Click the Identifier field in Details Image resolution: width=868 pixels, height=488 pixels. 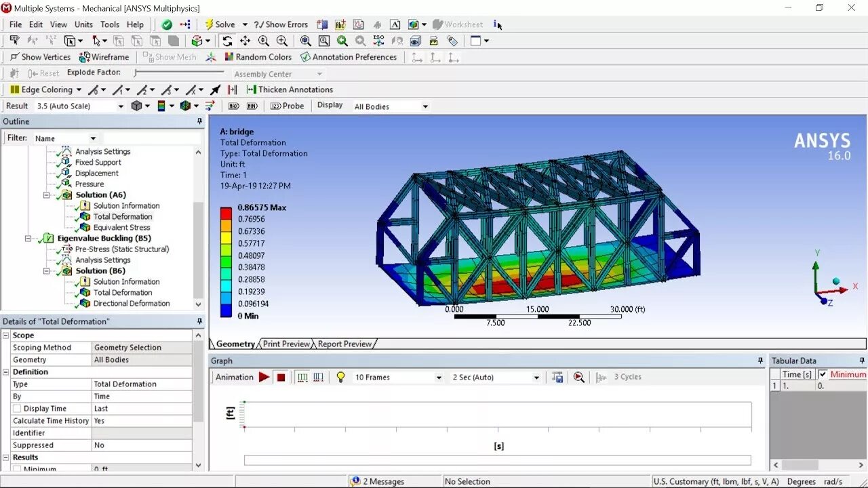pos(142,433)
